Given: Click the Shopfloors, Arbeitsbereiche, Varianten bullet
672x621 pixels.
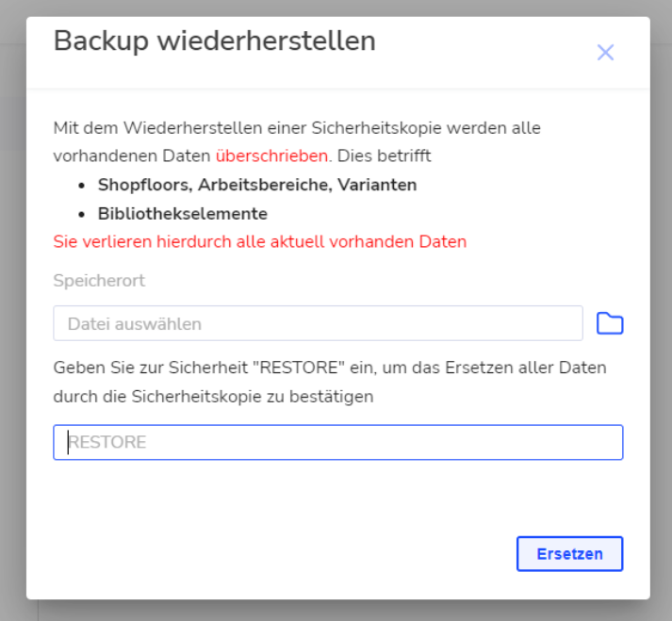Looking at the screenshot, I should (257, 185).
